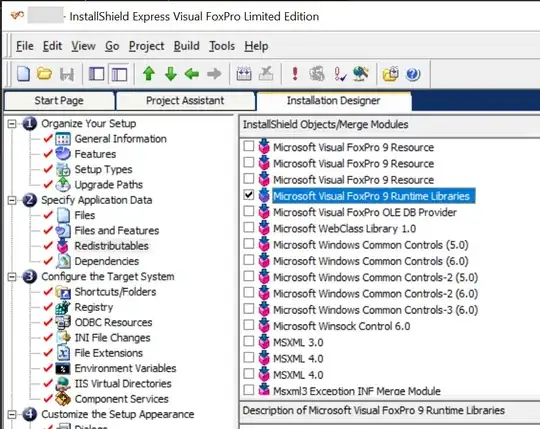Click the New Project toolbar icon
Image resolution: width=540 pixels, height=429 pixels.
tap(23, 74)
